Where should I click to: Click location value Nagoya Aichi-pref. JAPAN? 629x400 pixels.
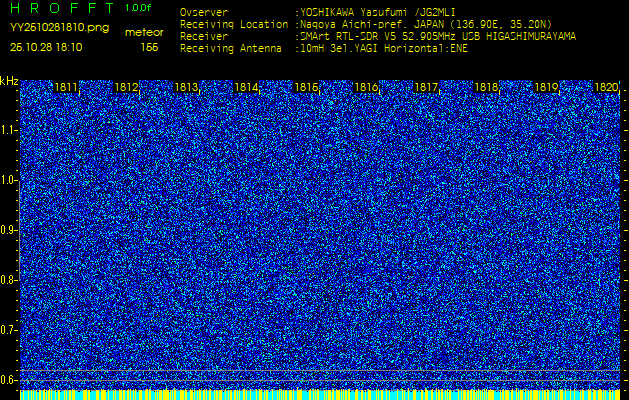[x=372, y=24]
